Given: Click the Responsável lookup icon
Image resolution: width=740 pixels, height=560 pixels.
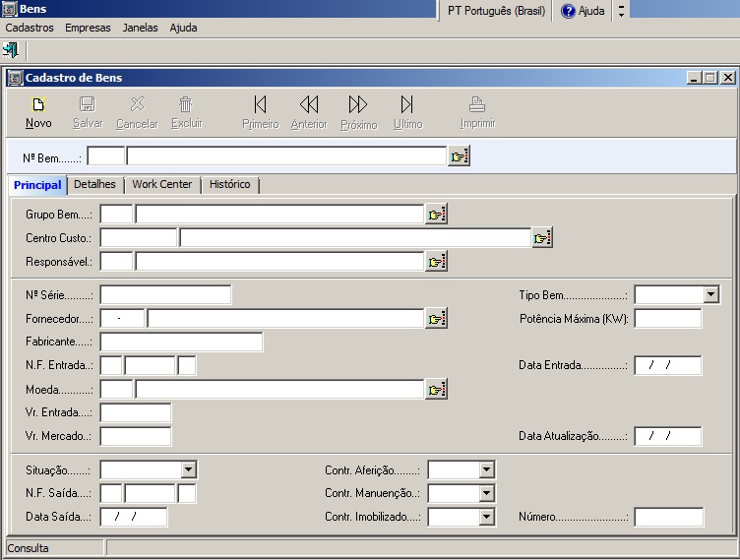Looking at the screenshot, I should pyautogui.click(x=436, y=262).
